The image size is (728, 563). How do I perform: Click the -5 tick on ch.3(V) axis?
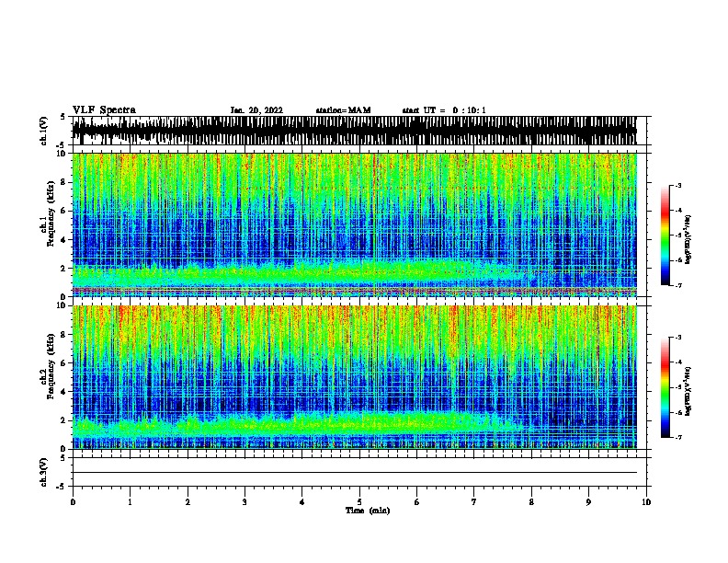[62, 487]
